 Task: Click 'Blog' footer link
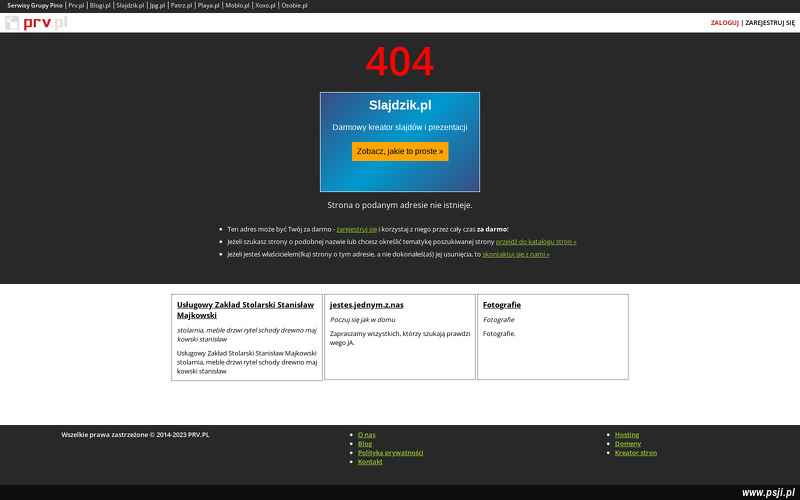(365, 444)
